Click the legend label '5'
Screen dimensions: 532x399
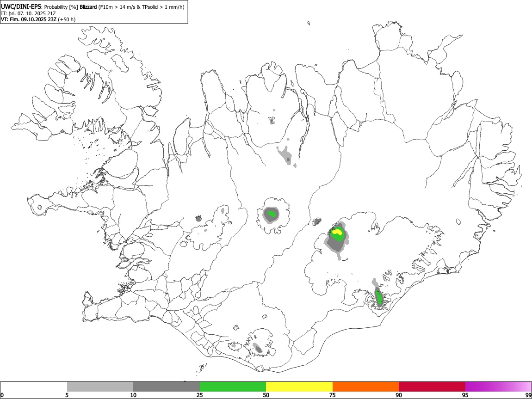(67, 395)
